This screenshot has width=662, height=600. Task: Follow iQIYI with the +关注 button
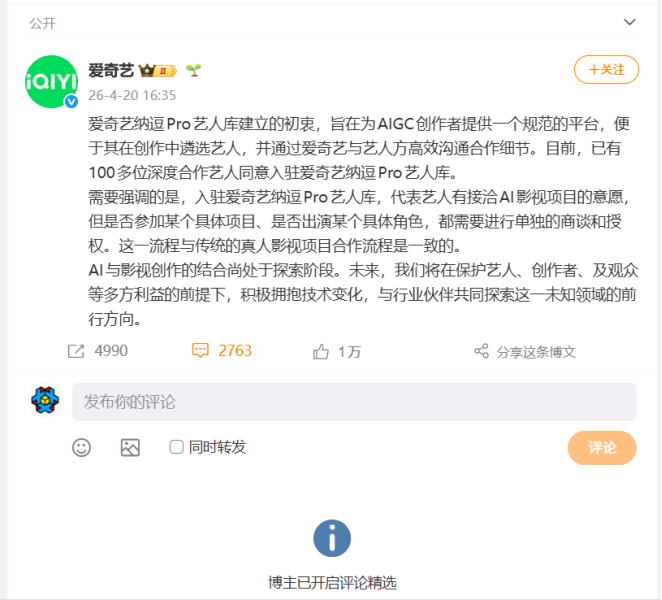tap(606, 70)
